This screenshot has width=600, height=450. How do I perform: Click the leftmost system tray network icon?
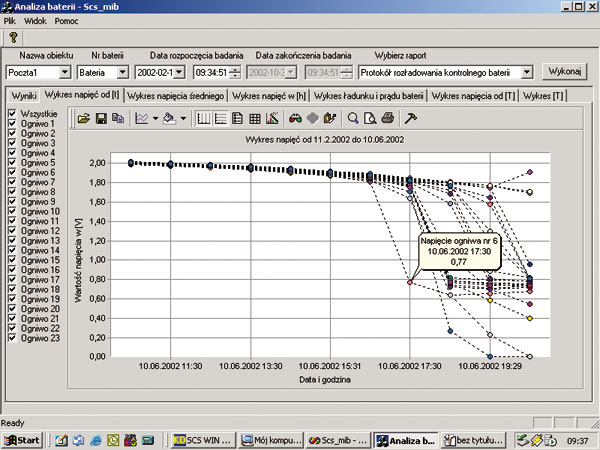point(522,440)
